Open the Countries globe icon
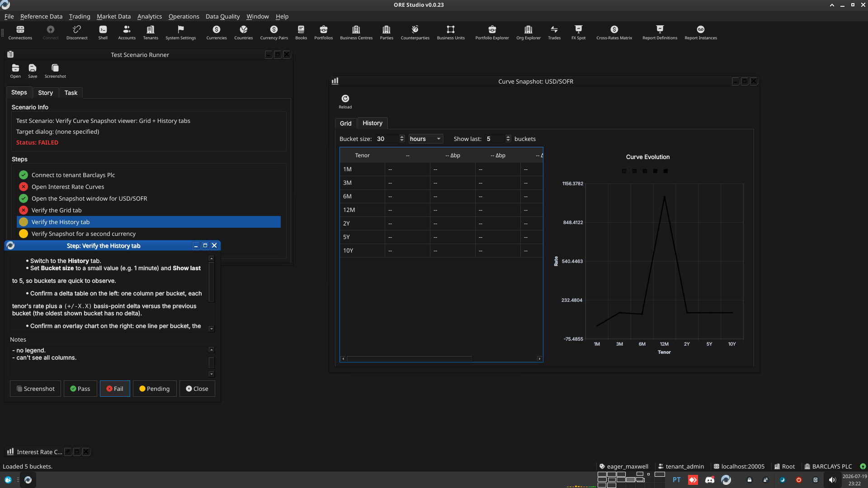Viewport: 868px width, 488px height. click(x=244, y=32)
